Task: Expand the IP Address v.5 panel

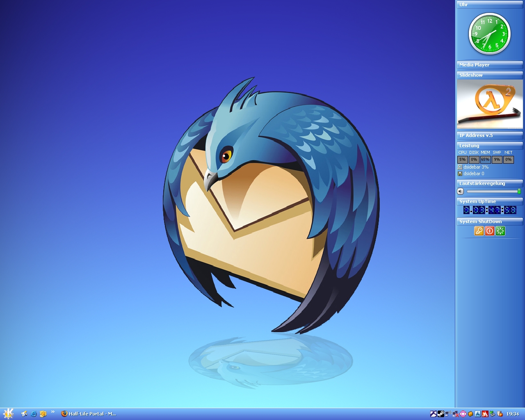Action: (490, 135)
